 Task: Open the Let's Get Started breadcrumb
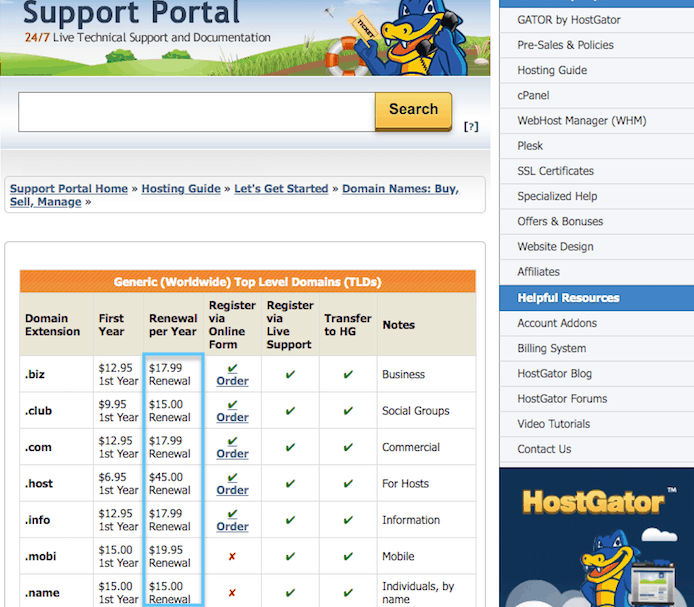point(281,189)
